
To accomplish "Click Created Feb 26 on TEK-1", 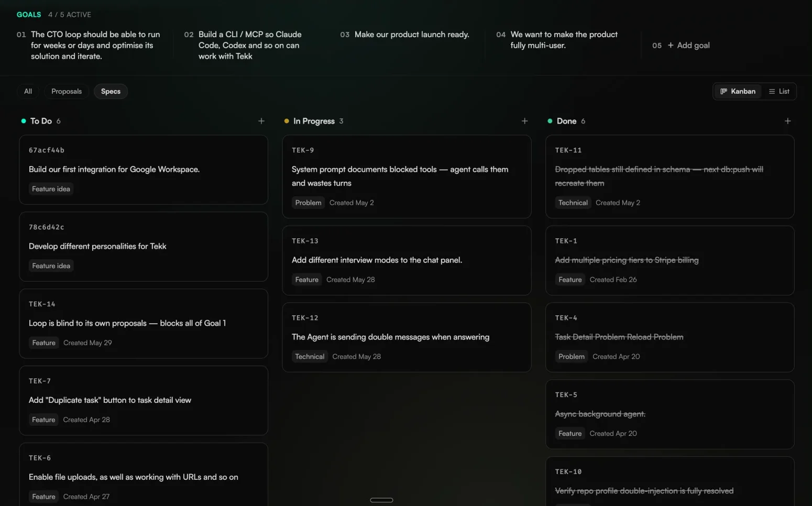I will (613, 280).
